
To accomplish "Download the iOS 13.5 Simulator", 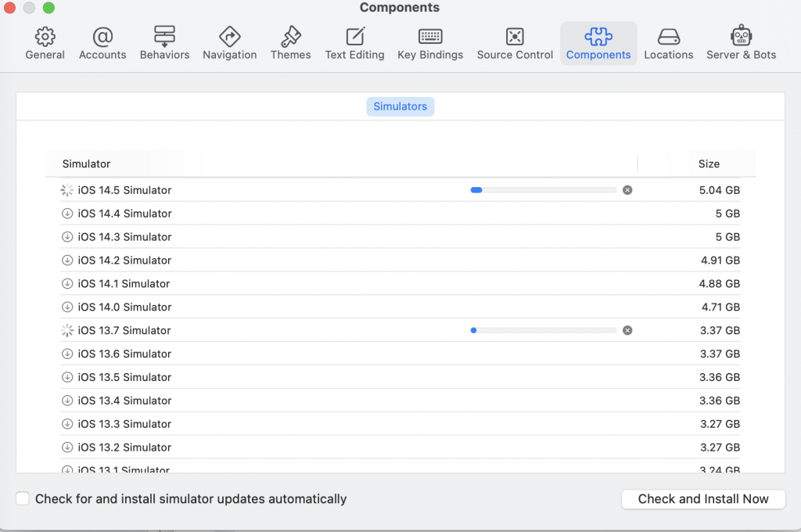I will (x=67, y=377).
